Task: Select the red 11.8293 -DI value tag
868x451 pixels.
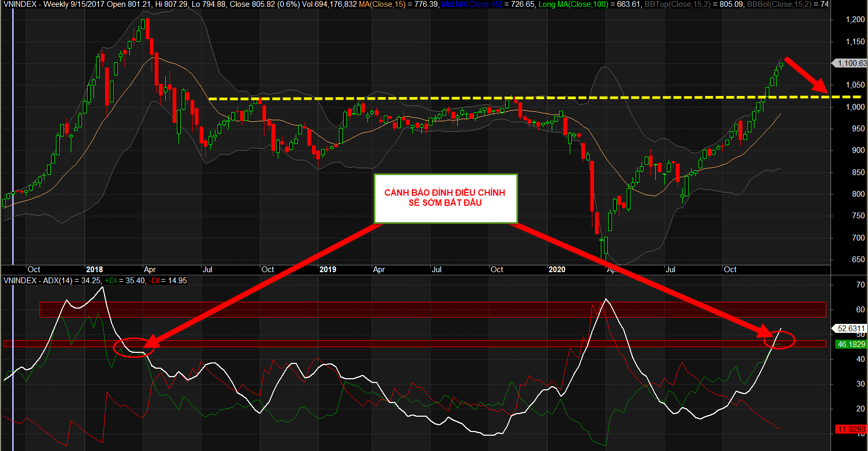Action: coord(851,429)
